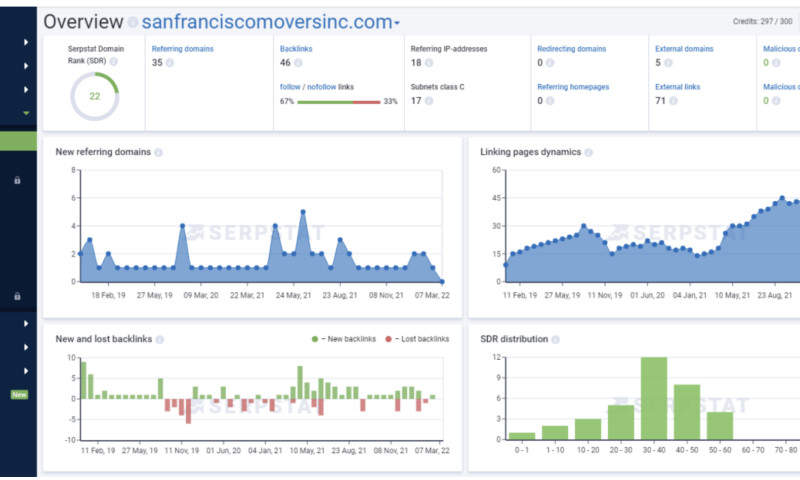The height and width of the screenshot is (480, 800).
Task: Click the 30 - 40 bar in SDR distribution
Action: [654, 398]
